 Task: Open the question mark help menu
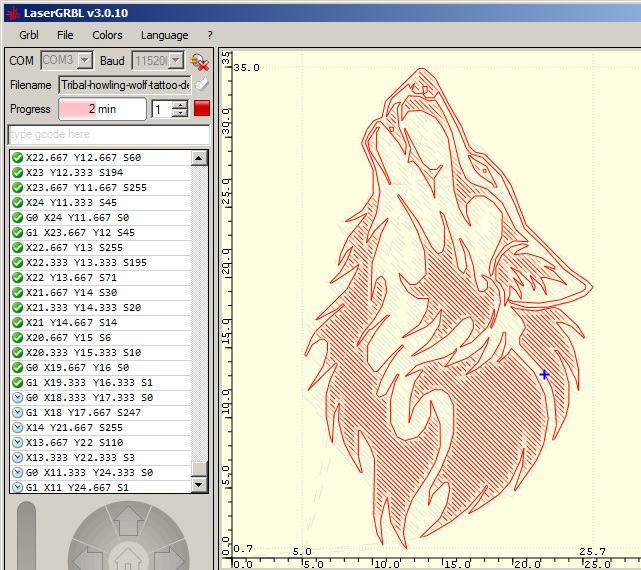[210, 35]
